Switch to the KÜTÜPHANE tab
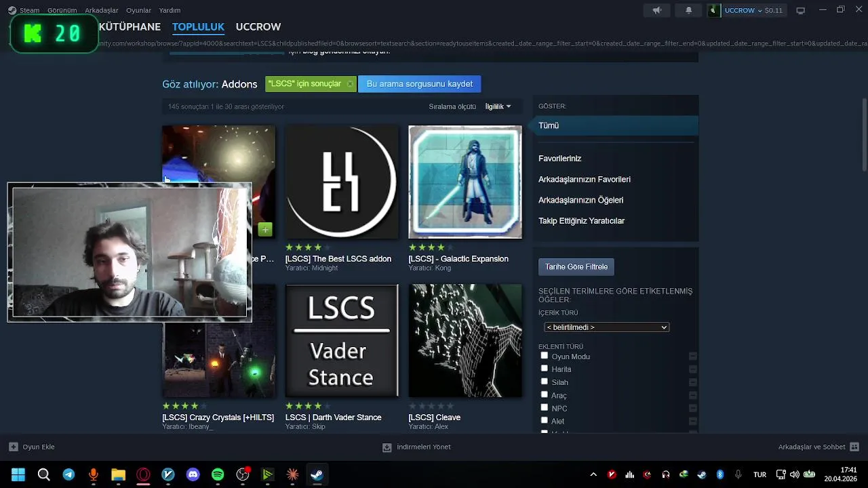868x488 pixels. click(x=130, y=27)
